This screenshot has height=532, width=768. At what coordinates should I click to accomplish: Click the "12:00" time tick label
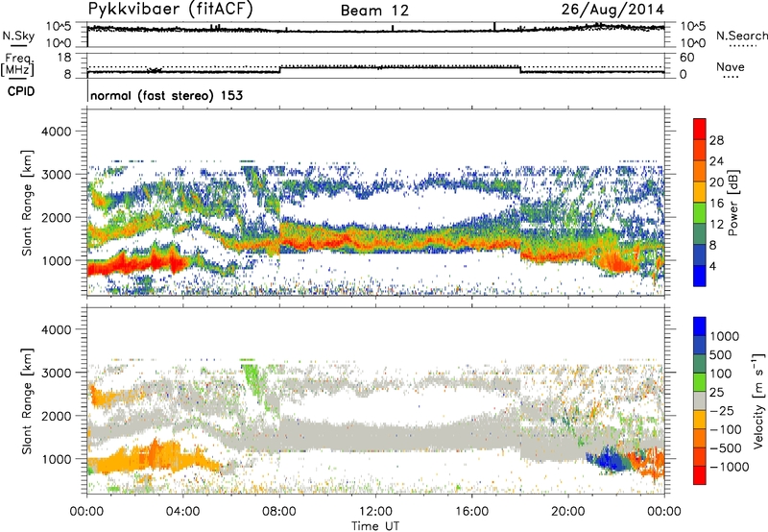375,512
